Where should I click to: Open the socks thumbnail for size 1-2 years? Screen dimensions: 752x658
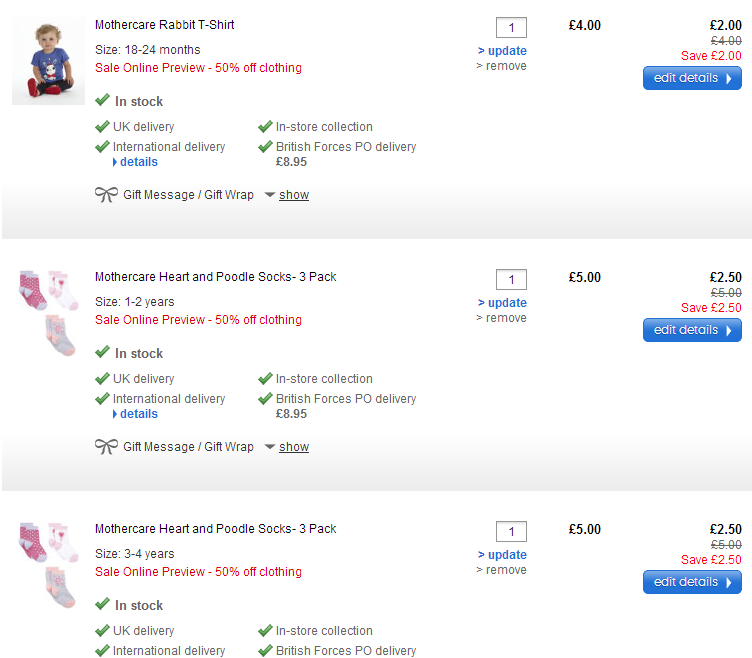pyautogui.click(x=48, y=312)
